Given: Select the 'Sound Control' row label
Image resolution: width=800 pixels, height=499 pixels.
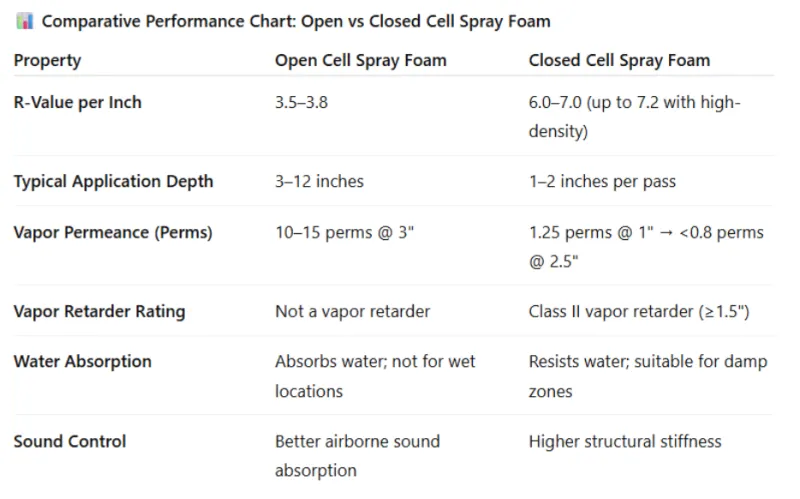Looking at the screenshot, I should [x=70, y=441].
